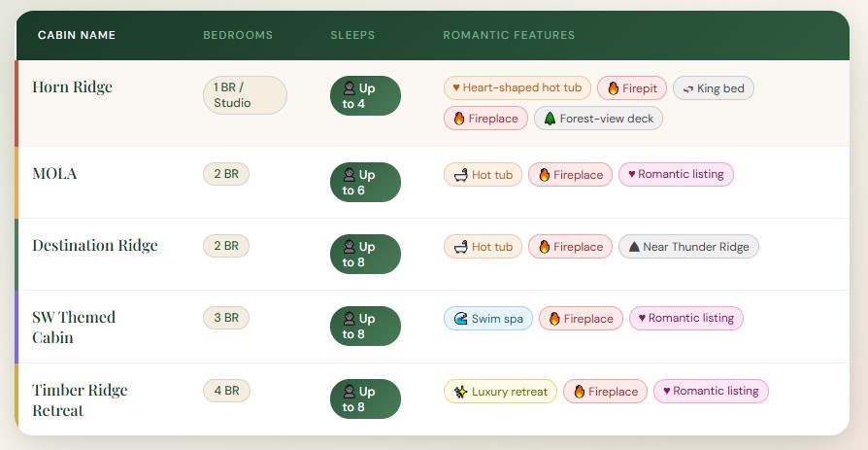868x450 pixels.
Task: Click the MOLA Hot tub bathtub icon
Action: (x=460, y=175)
